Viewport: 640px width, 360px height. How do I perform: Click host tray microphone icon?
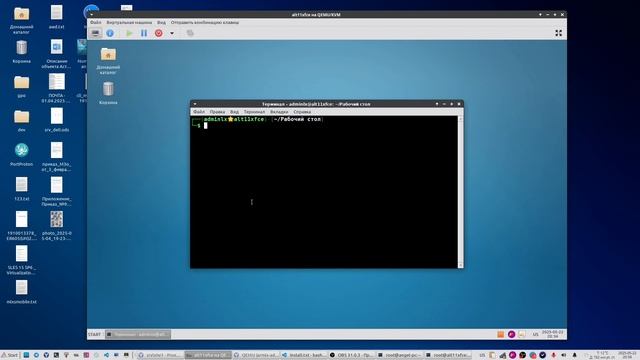(x=553, y=355)
